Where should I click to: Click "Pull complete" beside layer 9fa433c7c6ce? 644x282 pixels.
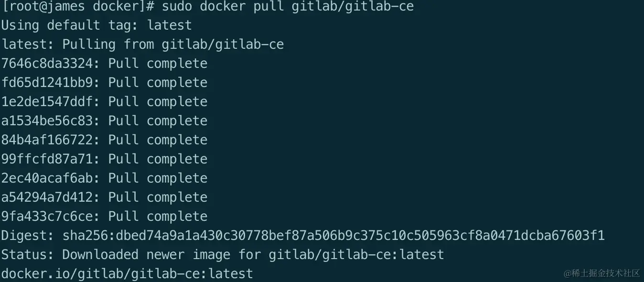coord(158,217)
